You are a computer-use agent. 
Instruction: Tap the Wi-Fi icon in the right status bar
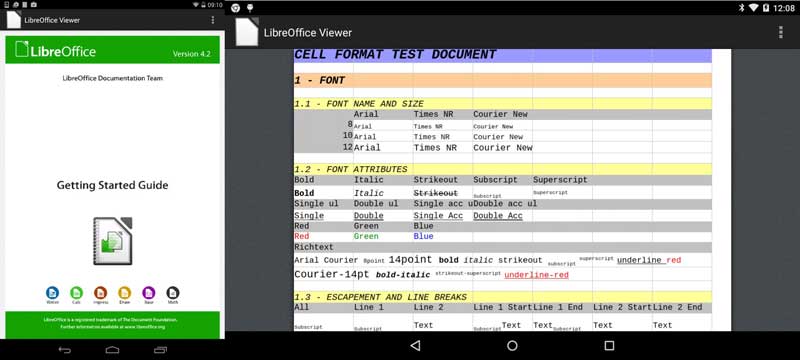(754, 8)
